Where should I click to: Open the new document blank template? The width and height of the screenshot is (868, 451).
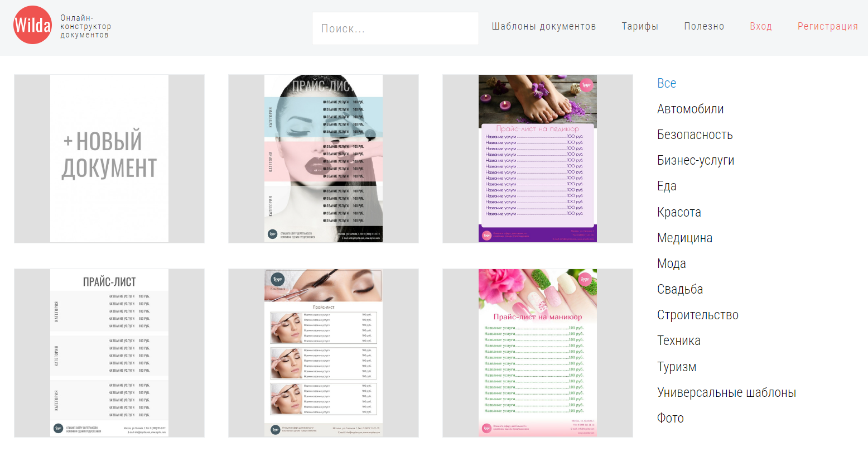[109, 159]
